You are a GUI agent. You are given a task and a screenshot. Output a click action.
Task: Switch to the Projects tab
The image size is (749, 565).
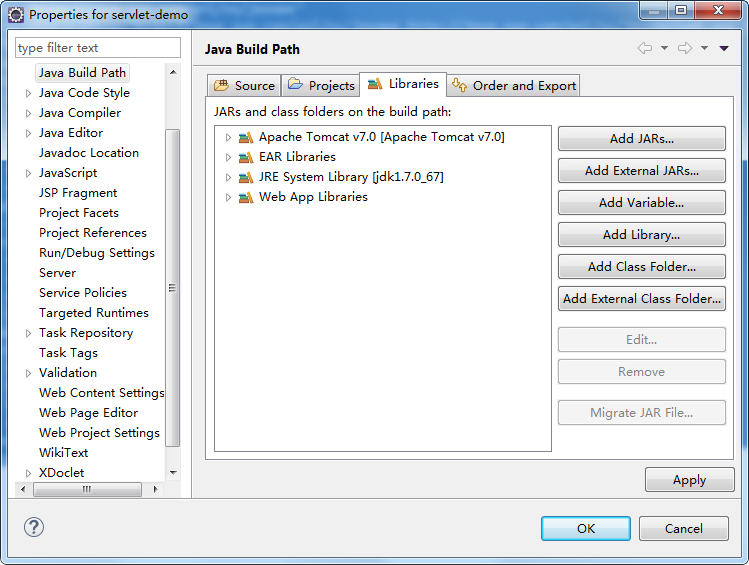pos(321,86)
